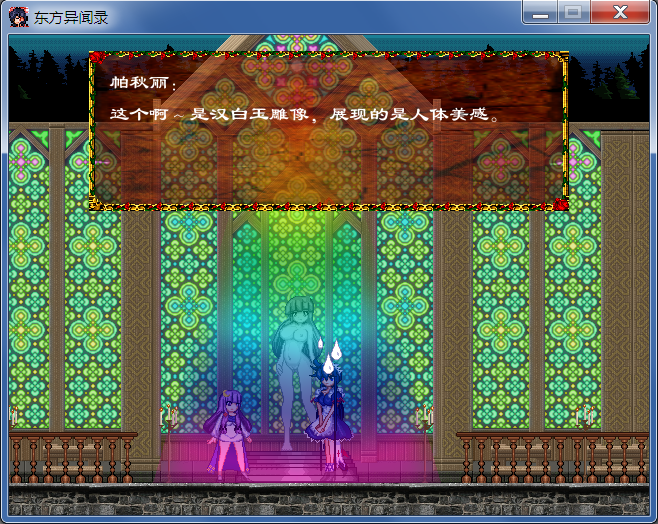Click the game icon in the title bar
Viewport: 658px width, 524px height.
(19, 17)
